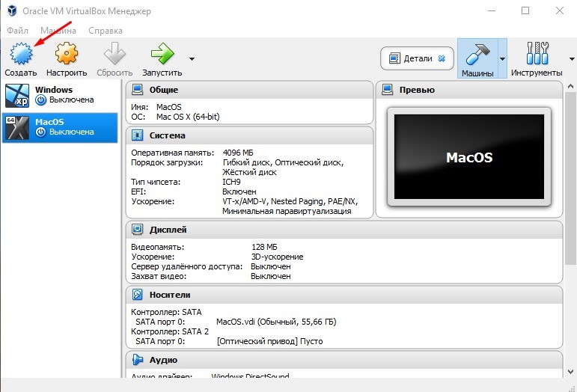Select the Windows XP virtual machine

[60, 95]
